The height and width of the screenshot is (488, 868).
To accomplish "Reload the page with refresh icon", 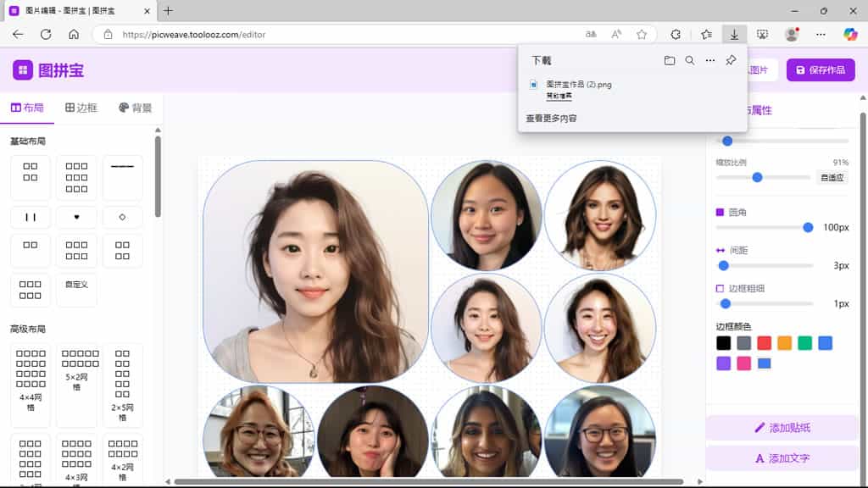I will coord(46,34).
